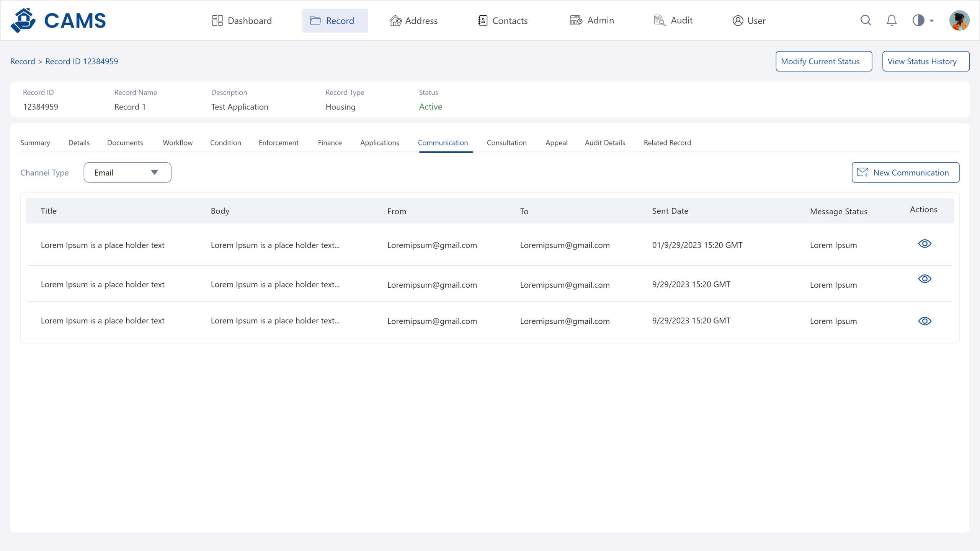View first email row via eye icon
This screenshot has width=980, height=551.
pyautogui.click(x=924, y=244)
